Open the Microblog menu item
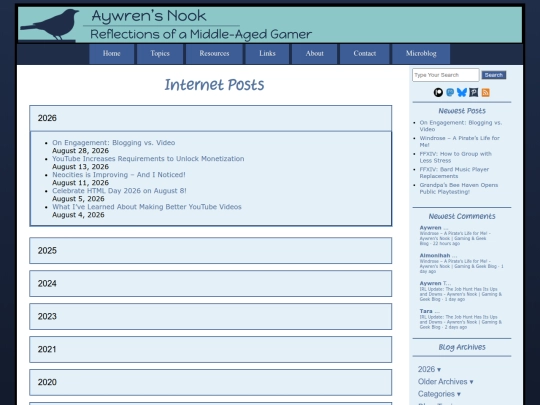 click(421, 53)
